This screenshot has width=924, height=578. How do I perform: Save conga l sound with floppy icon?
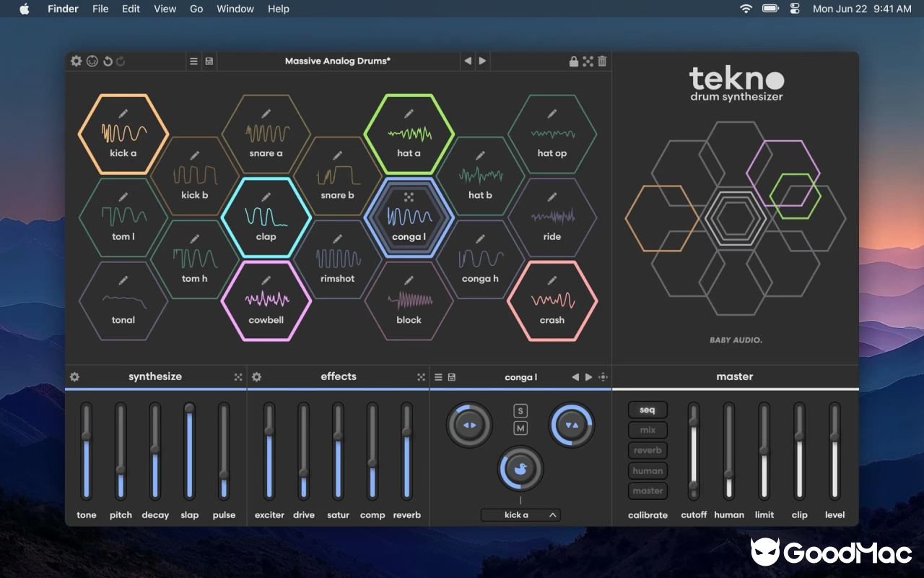coord(452,377)
